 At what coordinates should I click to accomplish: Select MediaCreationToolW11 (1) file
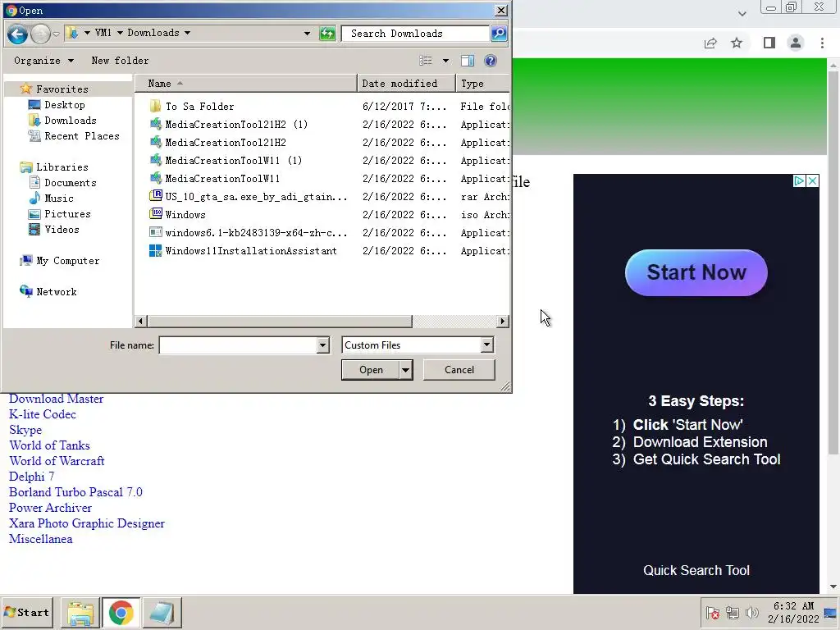[x=234, y=160]
